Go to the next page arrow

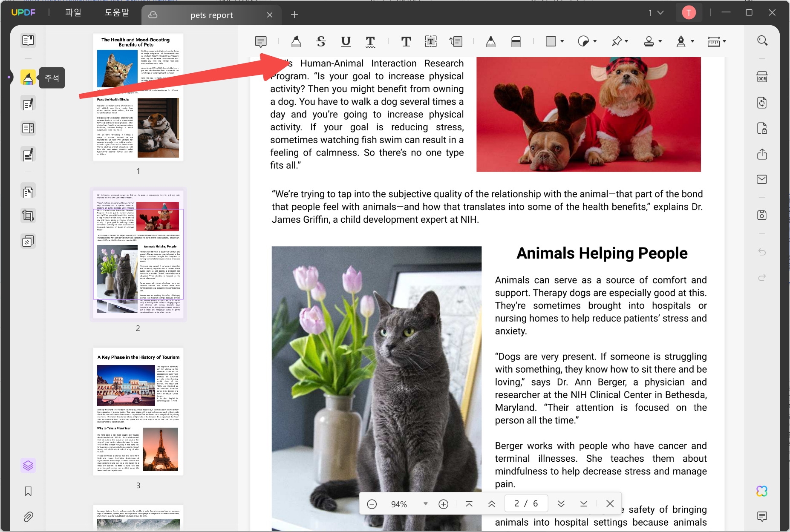[x=561, y=504]
